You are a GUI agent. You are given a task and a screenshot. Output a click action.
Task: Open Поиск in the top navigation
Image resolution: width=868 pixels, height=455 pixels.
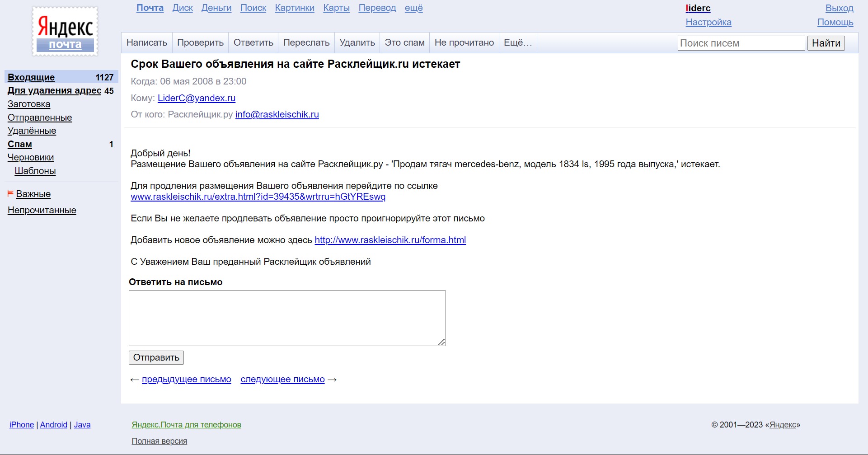point(253,8)
